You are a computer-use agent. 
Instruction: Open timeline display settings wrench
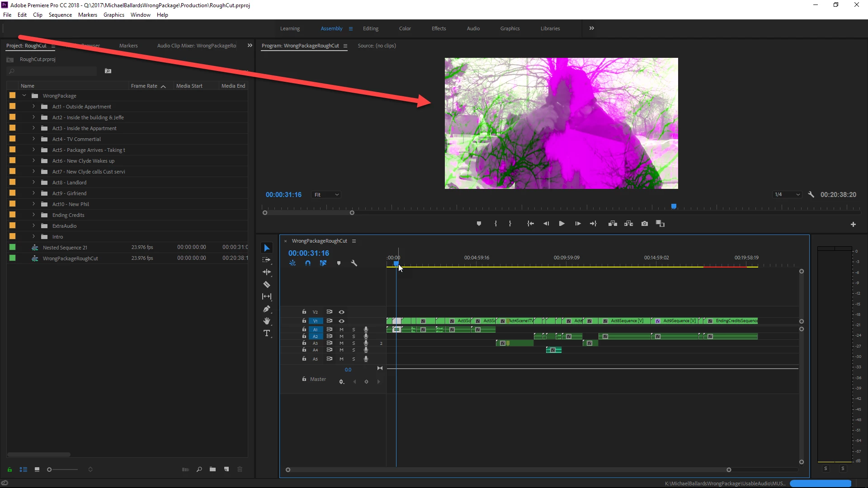[x=354, y=263]
